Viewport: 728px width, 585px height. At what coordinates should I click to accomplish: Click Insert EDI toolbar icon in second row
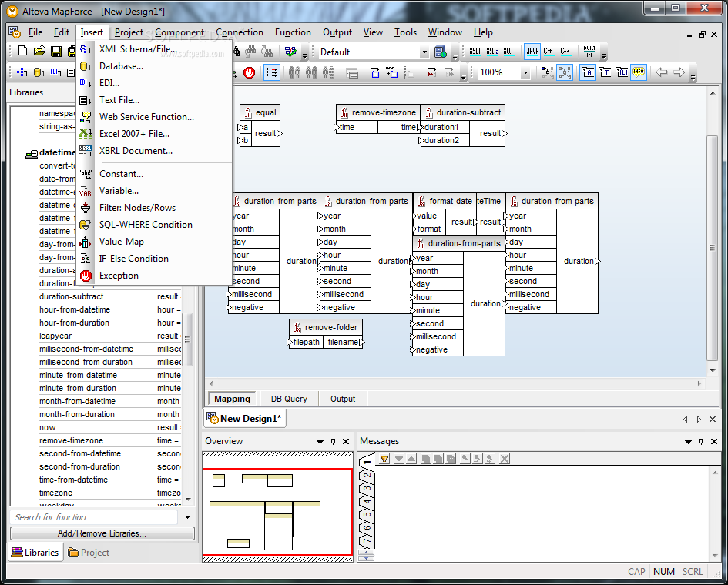55,72
